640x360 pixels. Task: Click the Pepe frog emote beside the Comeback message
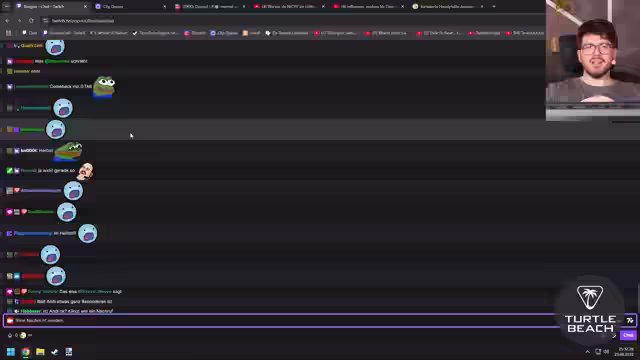[x=104, y=87]
